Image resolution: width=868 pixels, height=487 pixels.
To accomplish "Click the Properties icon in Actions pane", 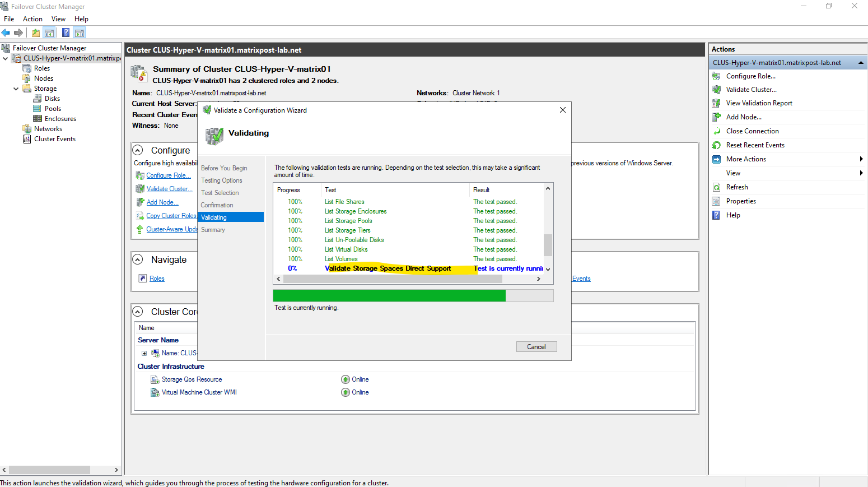I will coord(716,201).
